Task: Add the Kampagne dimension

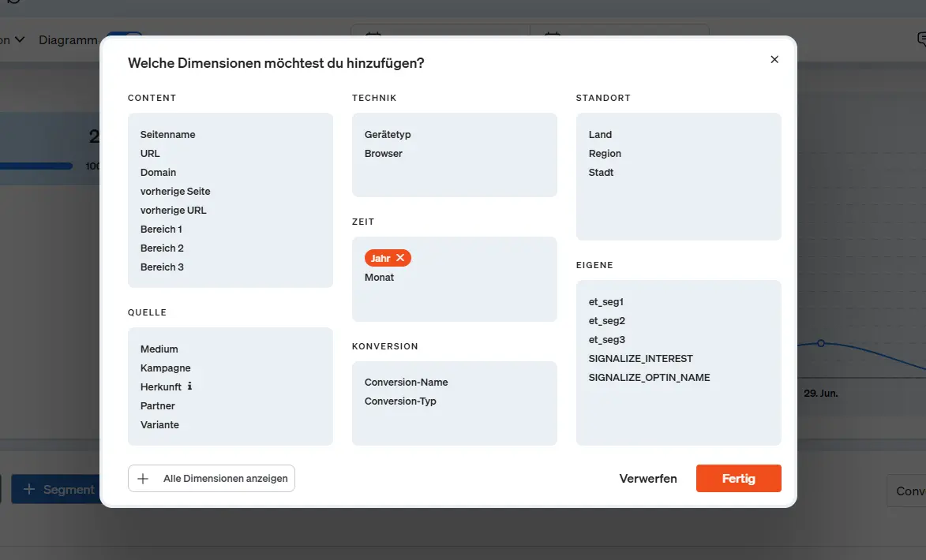Action: tap(165, 368)
